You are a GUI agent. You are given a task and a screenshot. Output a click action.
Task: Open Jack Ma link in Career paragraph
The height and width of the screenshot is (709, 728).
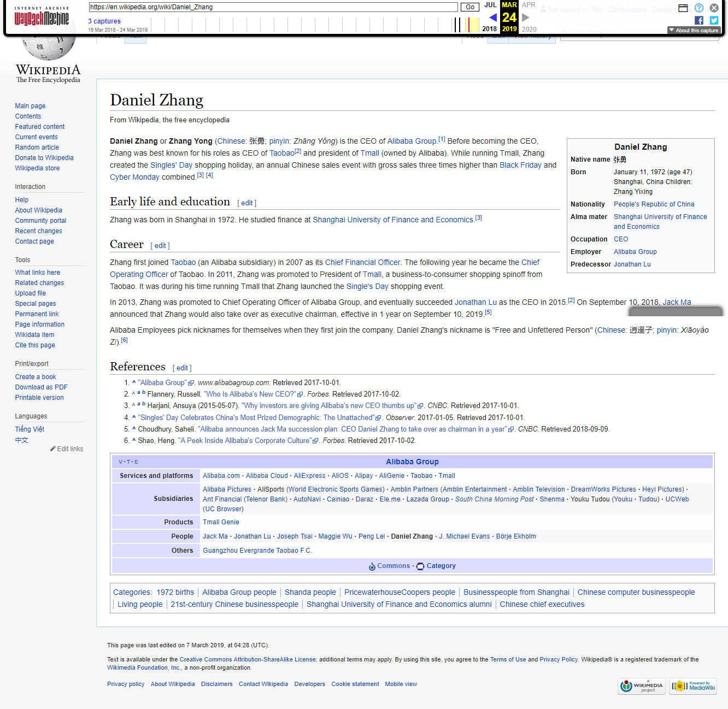click(677, 302)
